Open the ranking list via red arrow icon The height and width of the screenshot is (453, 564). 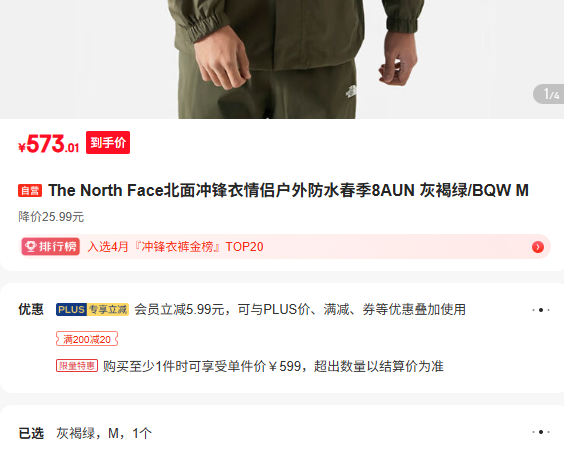click(x=538, y=247)
